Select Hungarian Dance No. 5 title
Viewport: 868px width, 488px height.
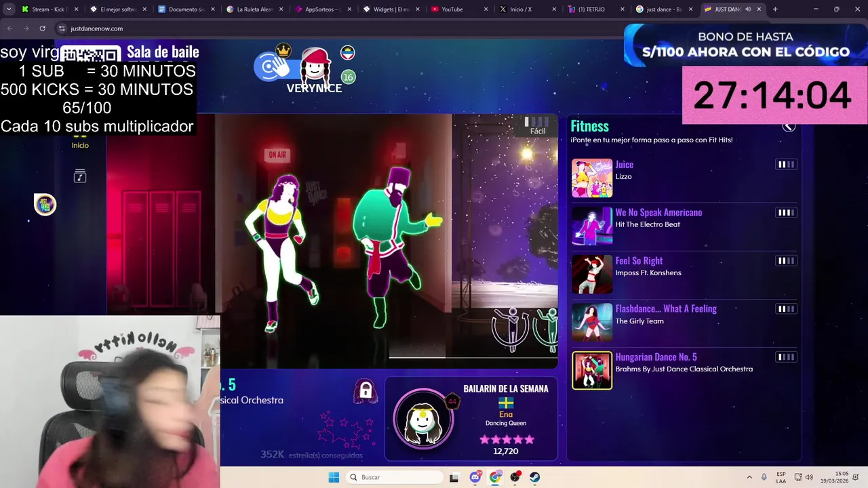pyautogui.click(x=656, y=357)
